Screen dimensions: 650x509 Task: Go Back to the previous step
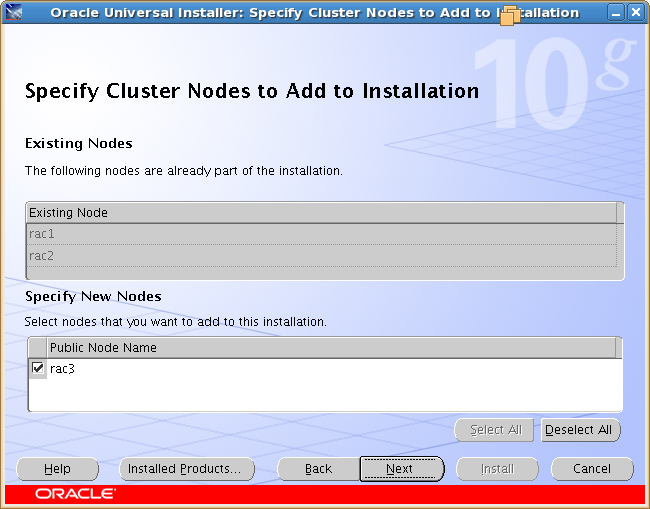pyautogui.click(x=318, y=469)
